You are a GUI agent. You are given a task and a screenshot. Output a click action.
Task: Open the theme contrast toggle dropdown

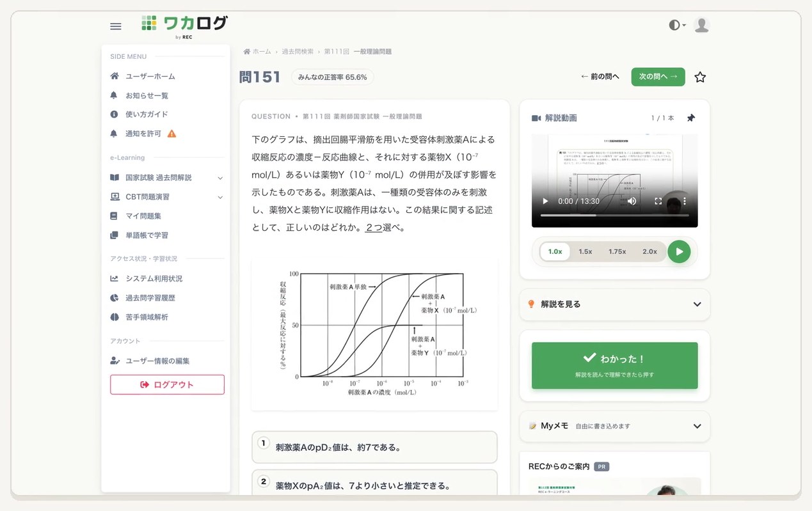tap(677, 25)
